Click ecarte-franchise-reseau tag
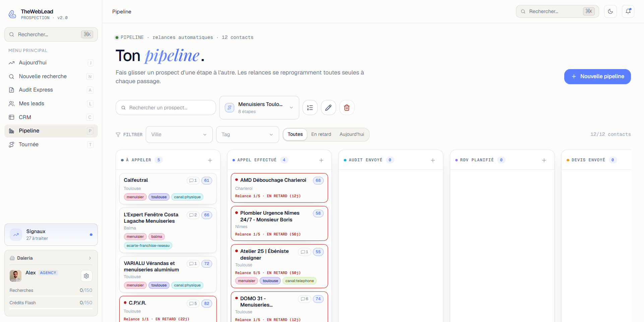The image size is (644, 322). [148, 246]
